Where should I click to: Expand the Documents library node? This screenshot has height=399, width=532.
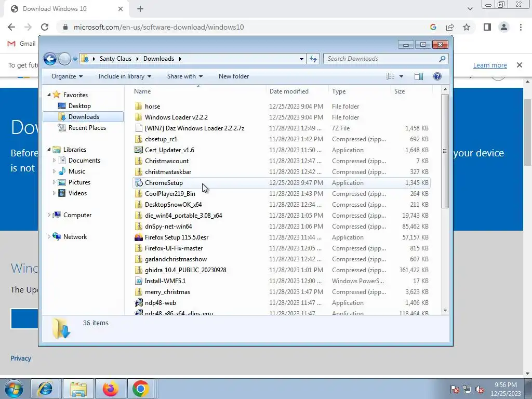(54, 160)
